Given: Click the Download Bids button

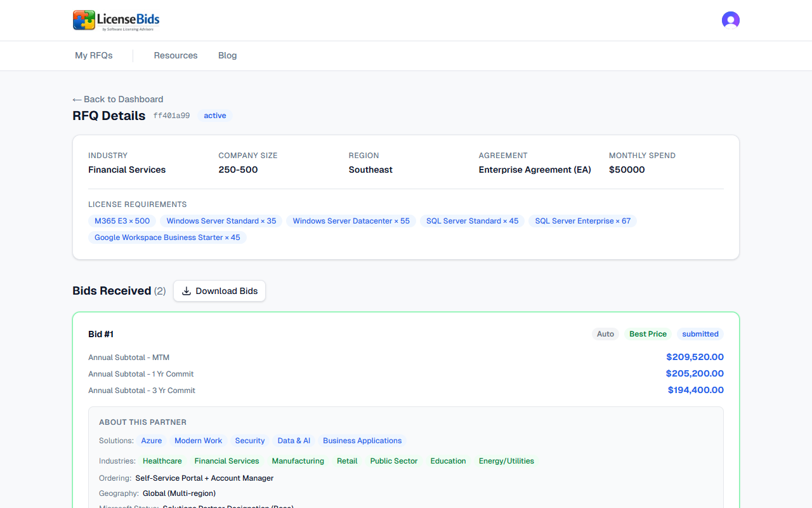Looking at the screenshot, I should tap(219, 291).
